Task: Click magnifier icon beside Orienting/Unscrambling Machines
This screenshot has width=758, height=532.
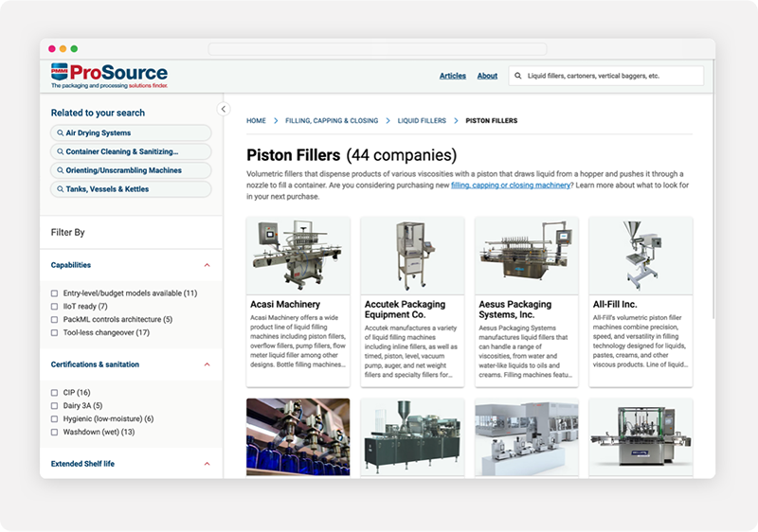Action: click(x=61, y=170)
